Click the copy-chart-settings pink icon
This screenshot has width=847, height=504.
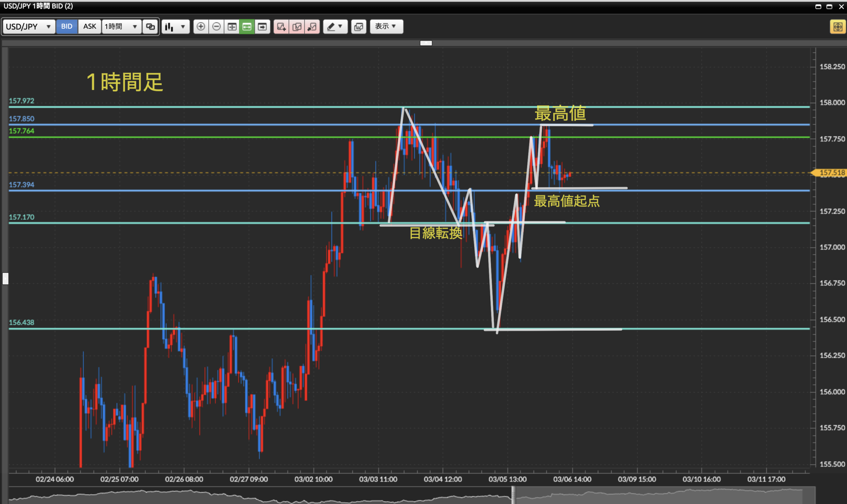(297, 26)
